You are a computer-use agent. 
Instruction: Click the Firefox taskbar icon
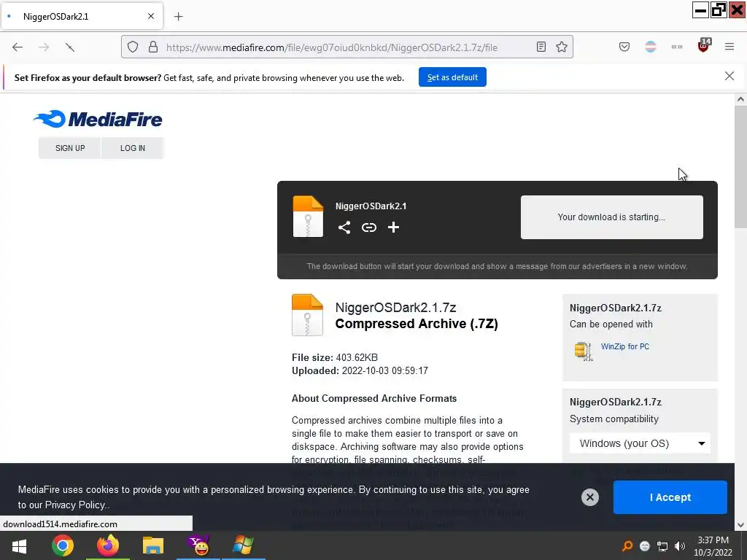click(108, 545)
